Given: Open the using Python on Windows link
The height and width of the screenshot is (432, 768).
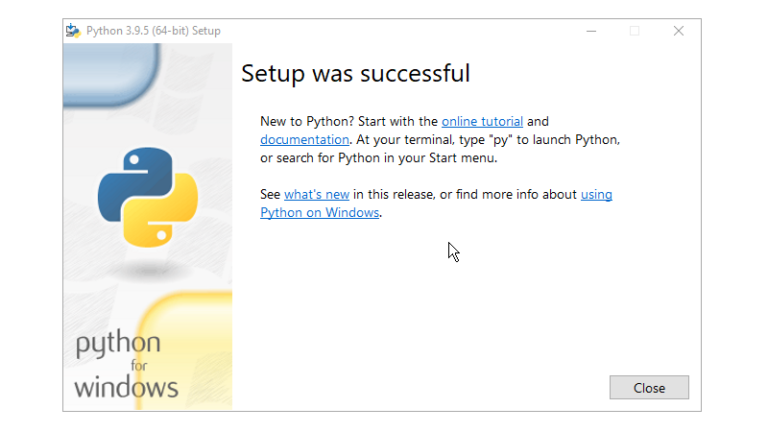Looking at the screenshot, I should point(596,195).
